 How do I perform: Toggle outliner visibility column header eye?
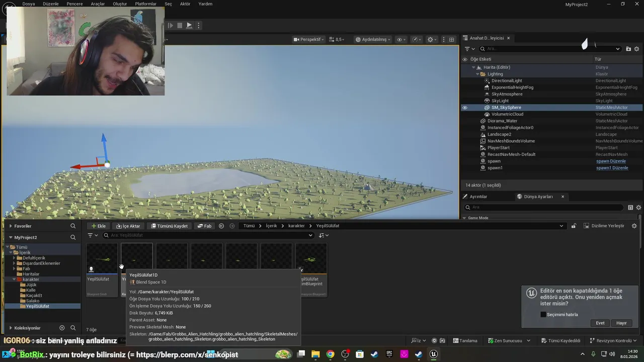(465, 59)
